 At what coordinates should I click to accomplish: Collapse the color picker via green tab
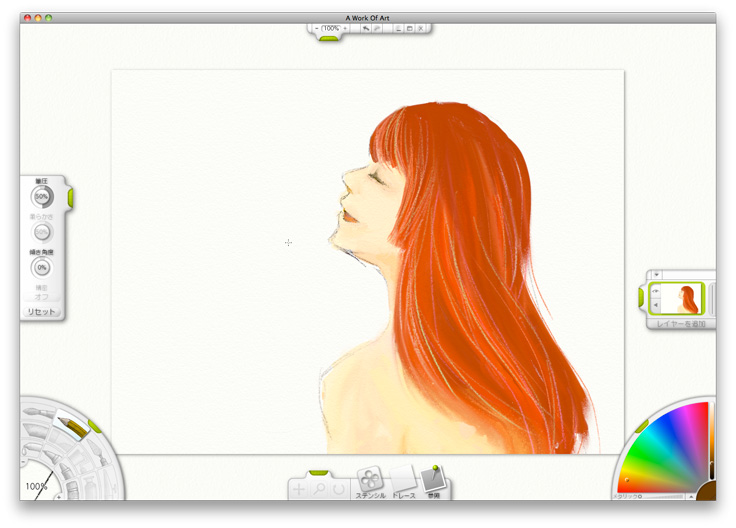(x=642, y=426)
